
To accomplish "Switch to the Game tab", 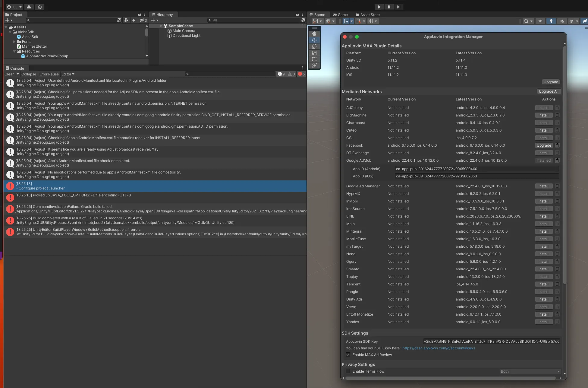I will [x=340, y=15].
